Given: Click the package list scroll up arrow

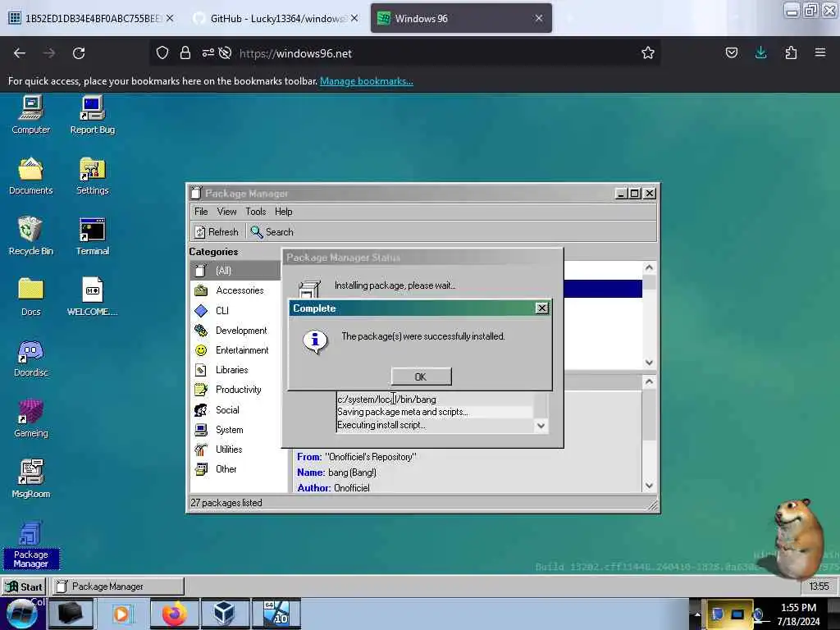Looking at the screenshot, I should (x=650, y=268).
